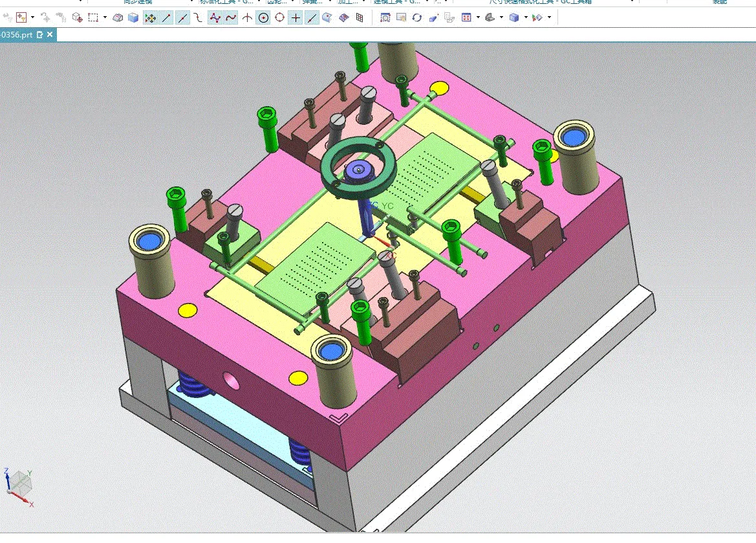Toggle Arc Center snap
Viewport: 756px width, 543px height.
[263, 18]
